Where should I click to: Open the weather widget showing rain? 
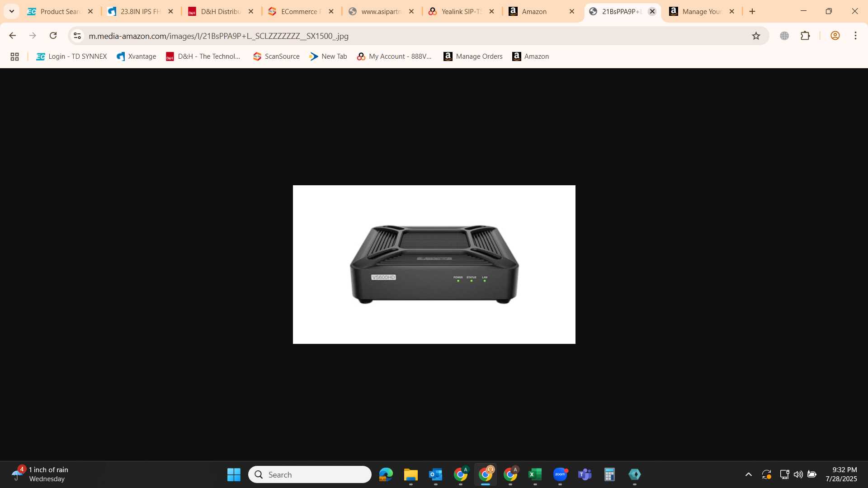point(41,474)
